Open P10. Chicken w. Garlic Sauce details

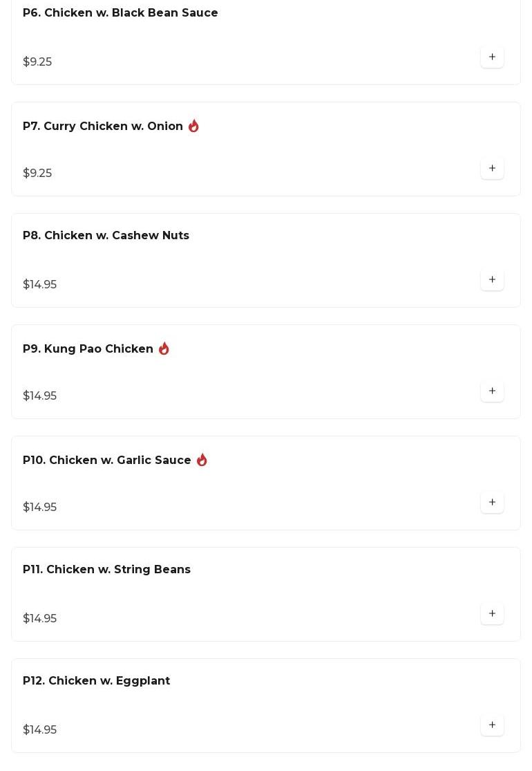(107, 461)
